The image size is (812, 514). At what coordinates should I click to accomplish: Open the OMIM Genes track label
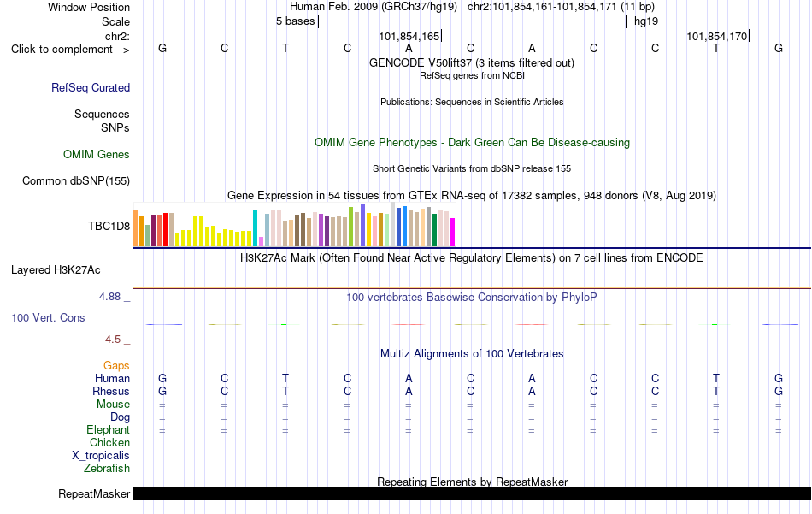click(97, 155)
